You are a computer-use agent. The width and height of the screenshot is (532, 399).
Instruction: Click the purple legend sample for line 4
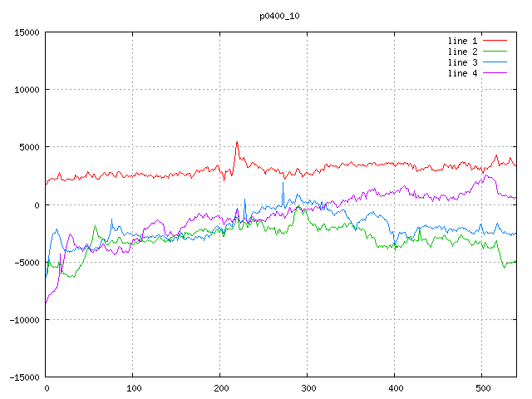click(x=495, y=73)
